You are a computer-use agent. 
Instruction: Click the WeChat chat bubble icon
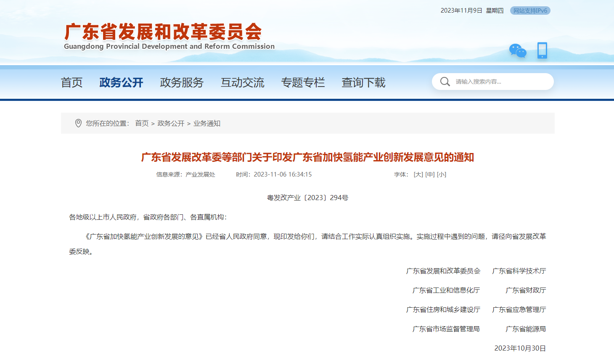[518, 50]
